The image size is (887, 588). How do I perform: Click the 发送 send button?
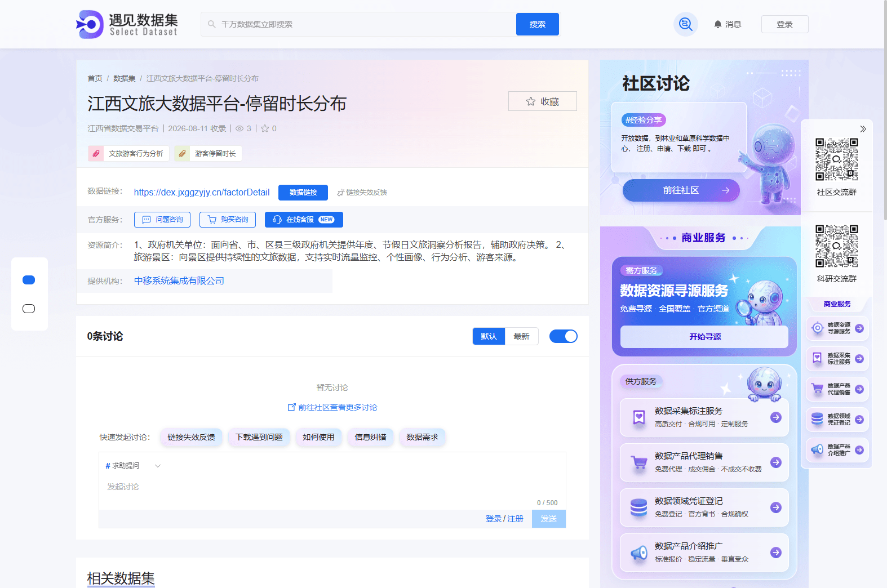pos(549,519)
